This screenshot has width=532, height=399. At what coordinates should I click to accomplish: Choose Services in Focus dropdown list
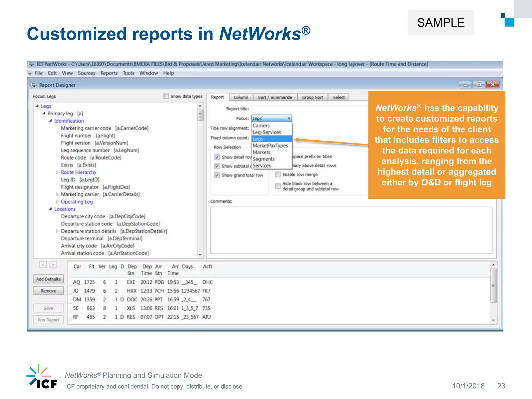[272, 166]
